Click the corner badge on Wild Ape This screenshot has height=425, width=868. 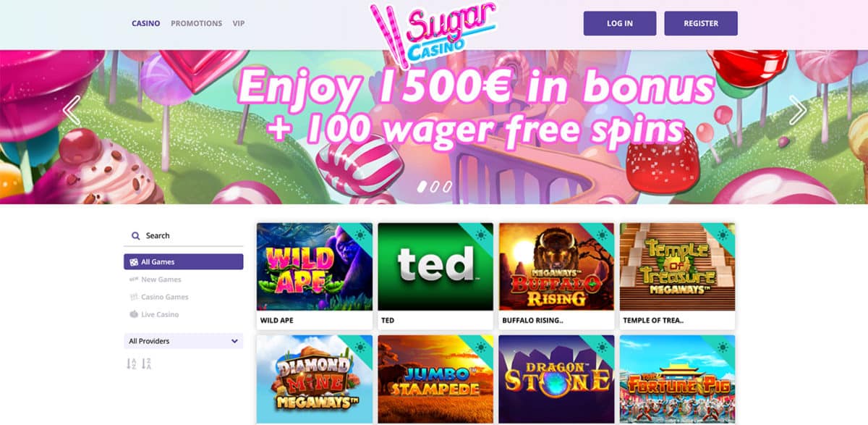coord(360,235)
